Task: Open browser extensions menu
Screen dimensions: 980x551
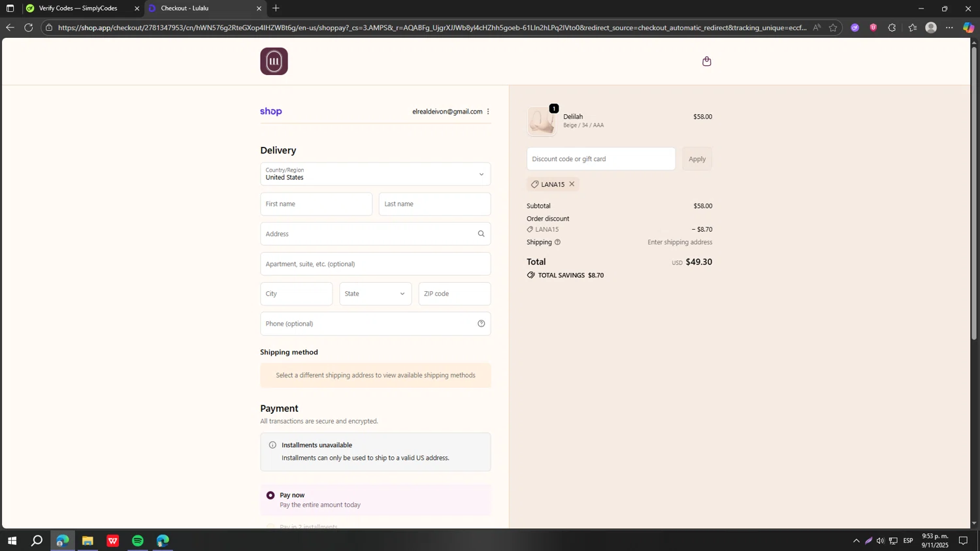Action: point(892,27)
